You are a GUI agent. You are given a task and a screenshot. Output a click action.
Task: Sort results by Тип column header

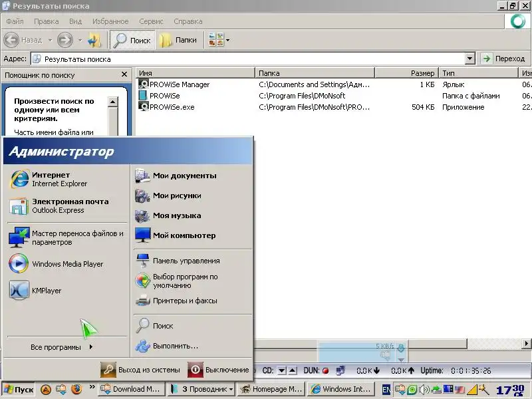(x=479, y=73)
